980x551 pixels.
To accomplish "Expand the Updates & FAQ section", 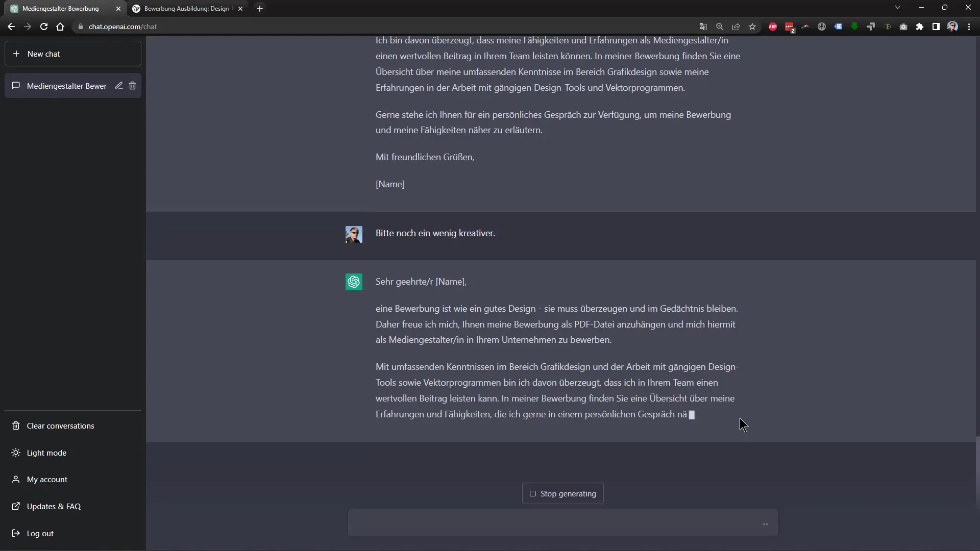I will click(x=53, y=506).
